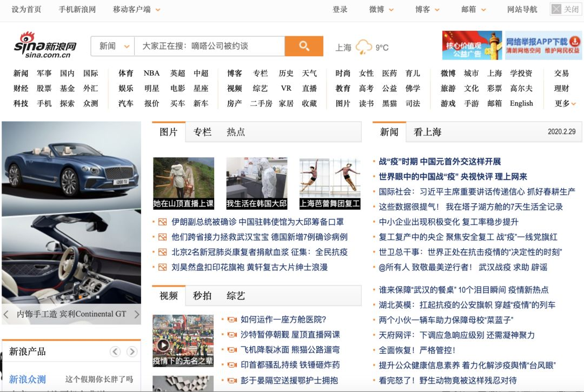Expand the 邮箱 dropdown in top bar
The height and width of the screenshot is (392, 584).
[483, 10]
